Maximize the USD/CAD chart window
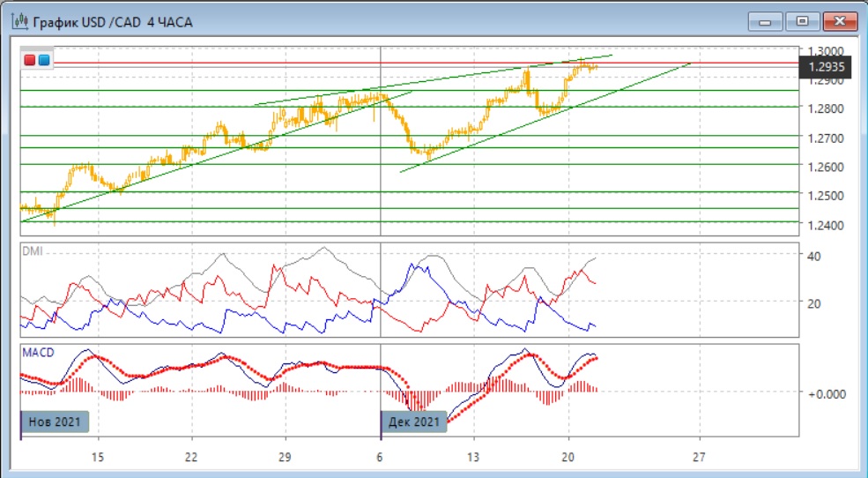868x478 pixels. pyautogui.click(x=803, y=21)
